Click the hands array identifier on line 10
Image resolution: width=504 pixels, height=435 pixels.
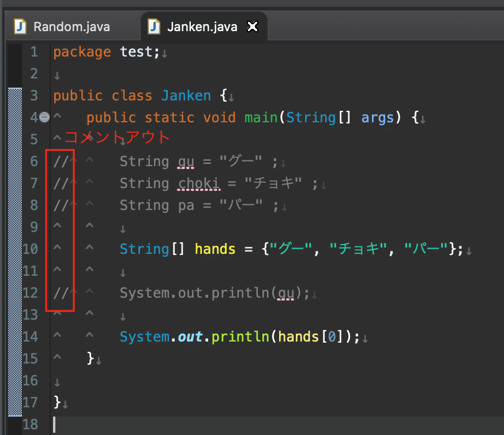click(215, 249)
